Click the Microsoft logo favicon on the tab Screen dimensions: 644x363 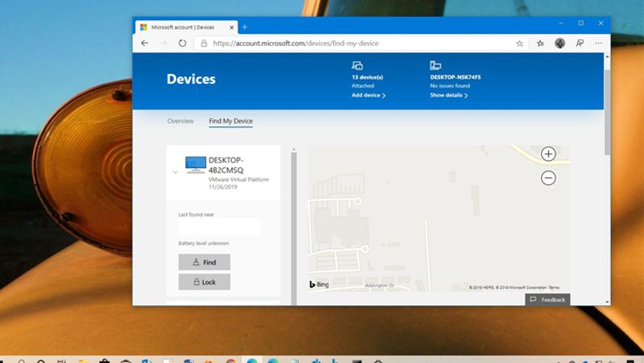coord(144,27)
